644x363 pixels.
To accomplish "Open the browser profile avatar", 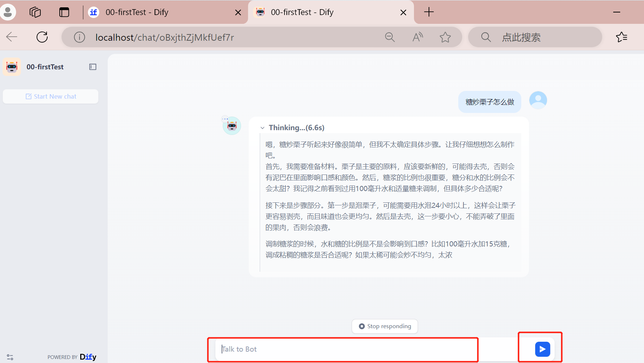I will (x=8, y=12).
